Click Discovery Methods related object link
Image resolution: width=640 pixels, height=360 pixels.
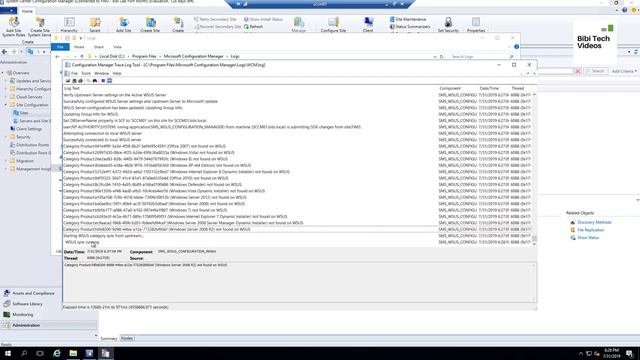(594, 222)
